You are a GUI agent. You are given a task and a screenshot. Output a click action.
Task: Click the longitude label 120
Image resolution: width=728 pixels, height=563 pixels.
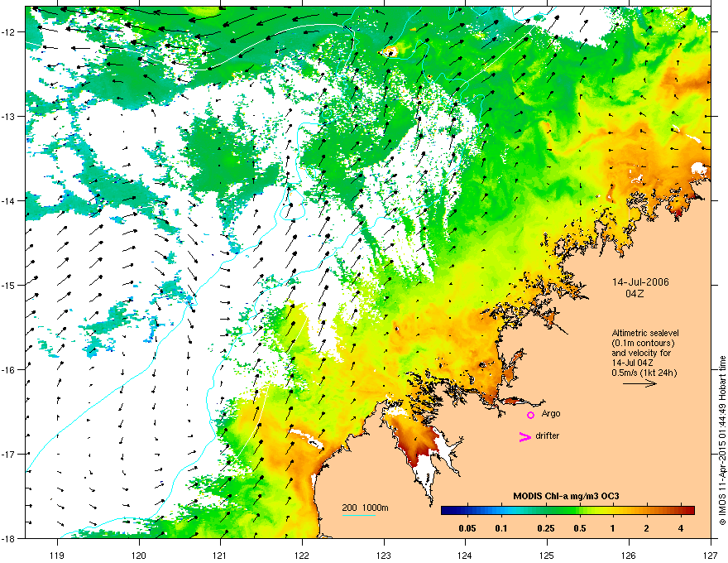coord(139,555)
